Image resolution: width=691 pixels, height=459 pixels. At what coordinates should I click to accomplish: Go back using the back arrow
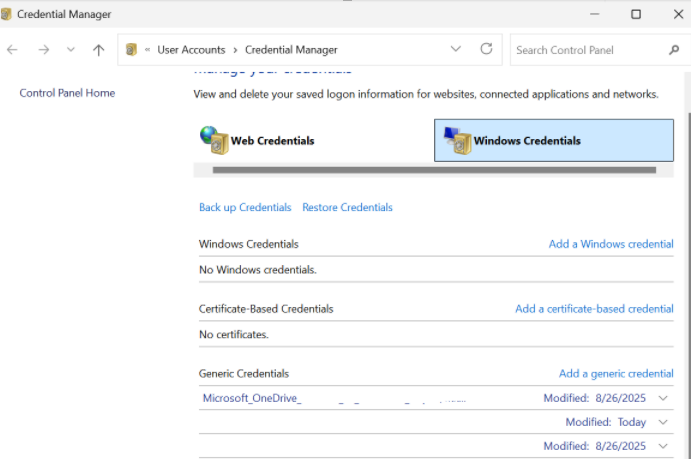coord(12,50)
